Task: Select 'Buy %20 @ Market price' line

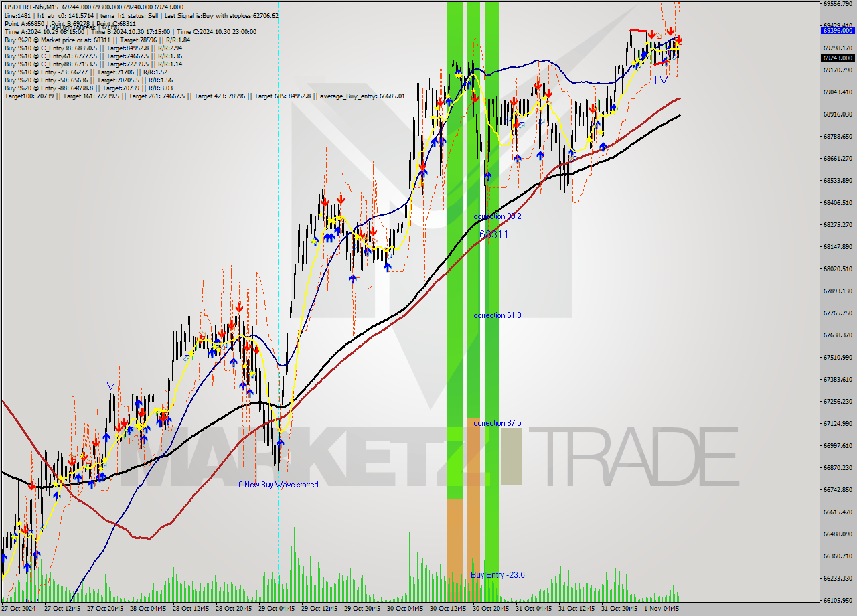Action: [97, 40]
